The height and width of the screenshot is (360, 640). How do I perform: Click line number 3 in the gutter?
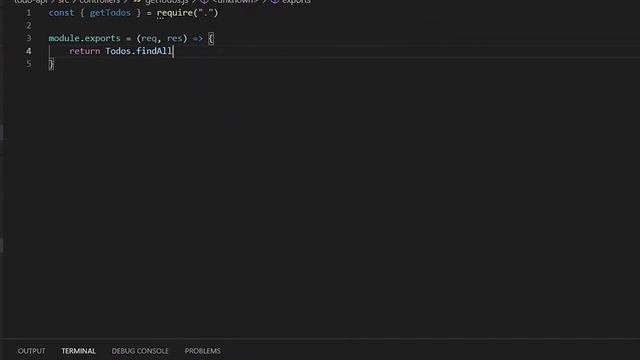click(29, 38)
